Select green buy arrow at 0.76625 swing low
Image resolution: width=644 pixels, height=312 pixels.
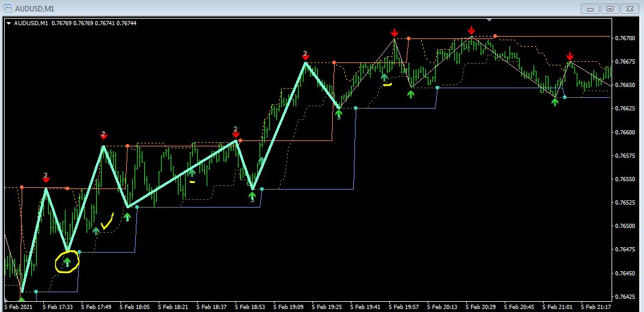(338, 115)
